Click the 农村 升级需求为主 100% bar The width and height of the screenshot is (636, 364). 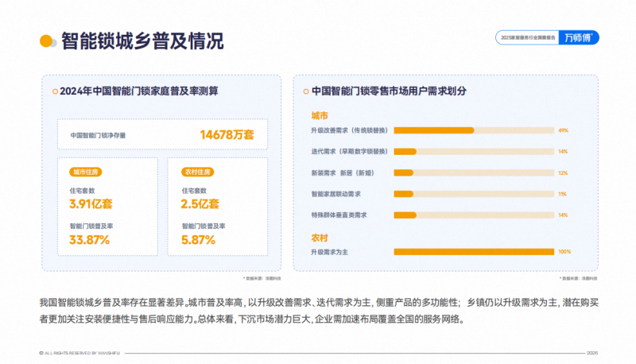tap(474, 252)
